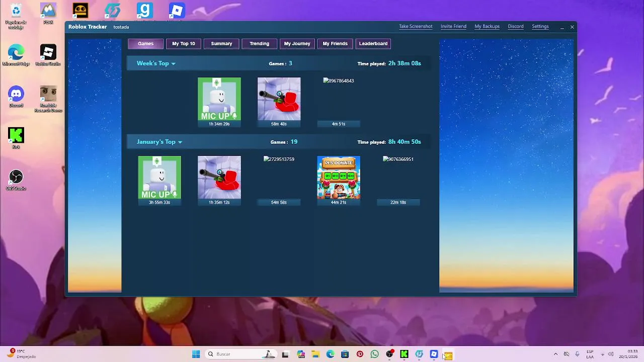The image size is (644, 362).
Task: Select MIC UP thumbnail in January's Top
Action: click(x=159, y=177)
